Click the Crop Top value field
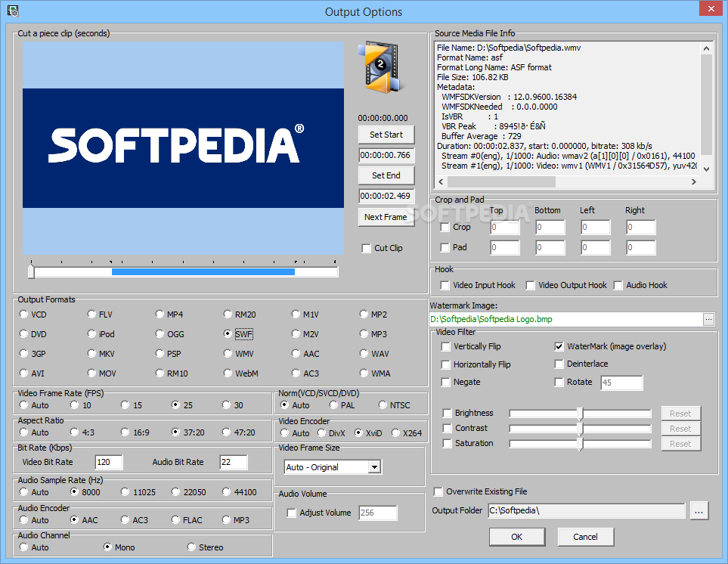The image size is (728, 564). [505, 227]
